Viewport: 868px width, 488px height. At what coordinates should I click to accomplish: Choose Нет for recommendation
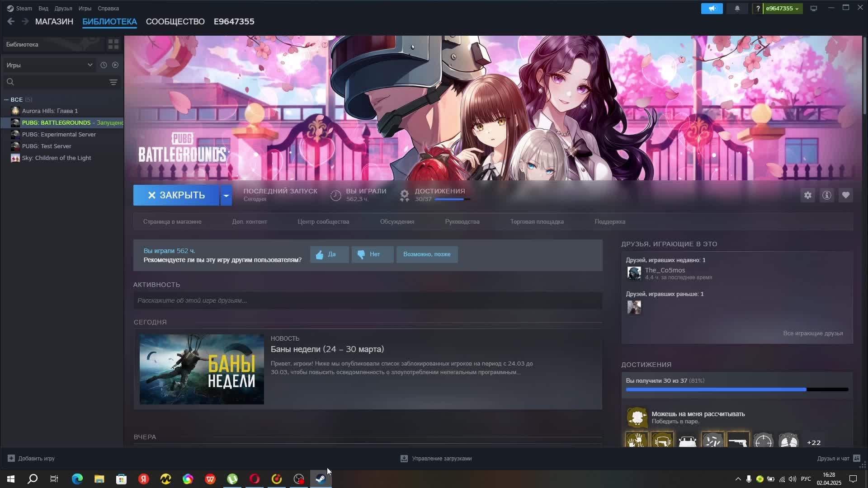pos(373,254)
